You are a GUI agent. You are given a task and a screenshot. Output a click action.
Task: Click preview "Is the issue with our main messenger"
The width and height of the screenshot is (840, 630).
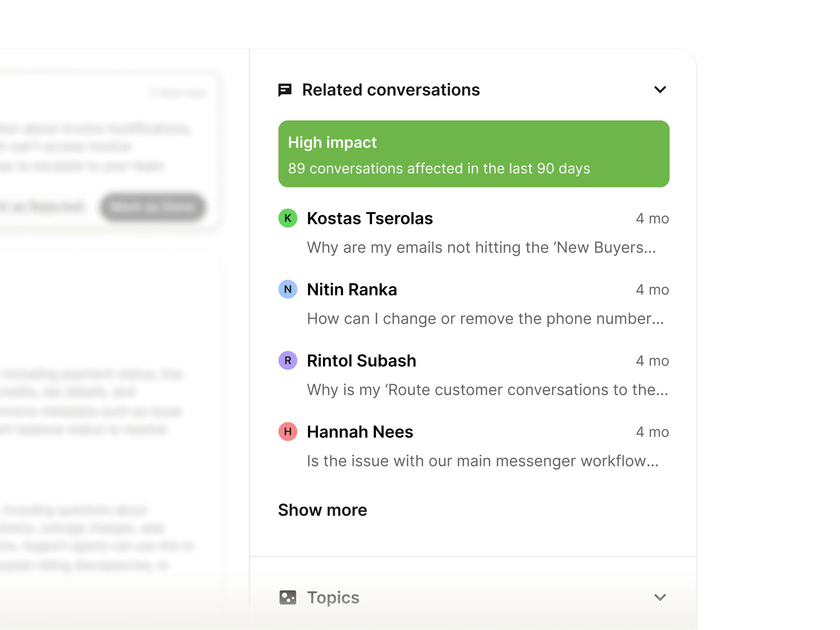click(x=482, y=461)
